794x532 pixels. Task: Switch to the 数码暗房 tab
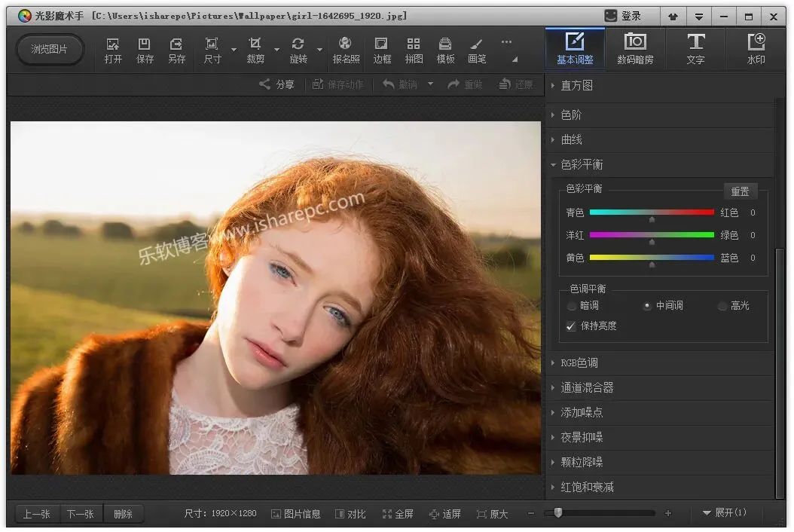635,48
